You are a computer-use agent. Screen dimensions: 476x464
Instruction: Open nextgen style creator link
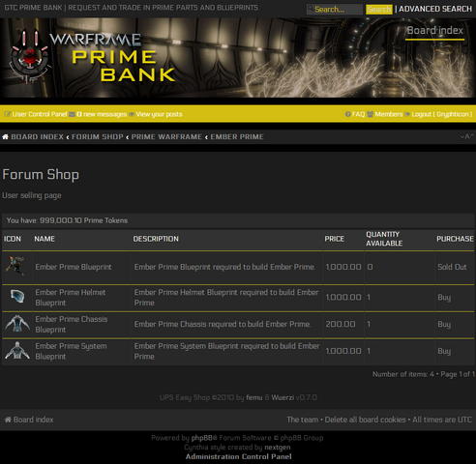pos(278,448)
